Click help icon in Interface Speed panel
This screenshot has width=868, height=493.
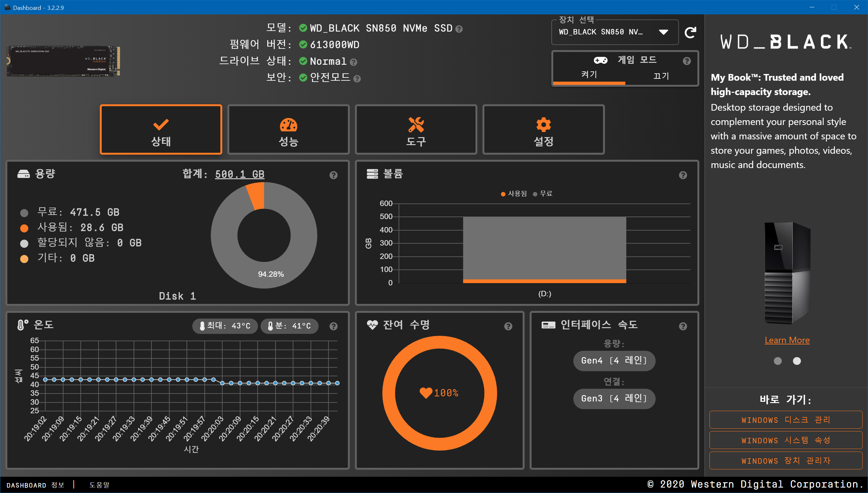point(683,326)
